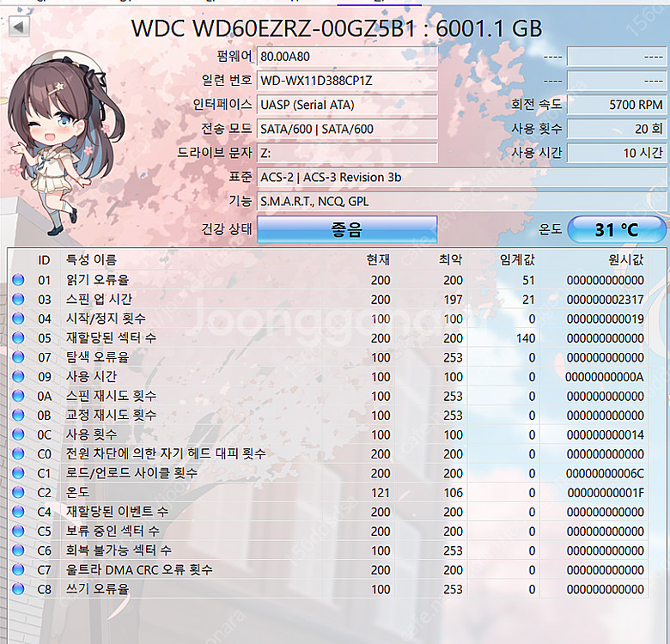Image resolution: width=670 pixels, height=644 pixels.
Task: Click status circle for C7 울트라 DMA CRC
Action: click(x=18, y=569)
